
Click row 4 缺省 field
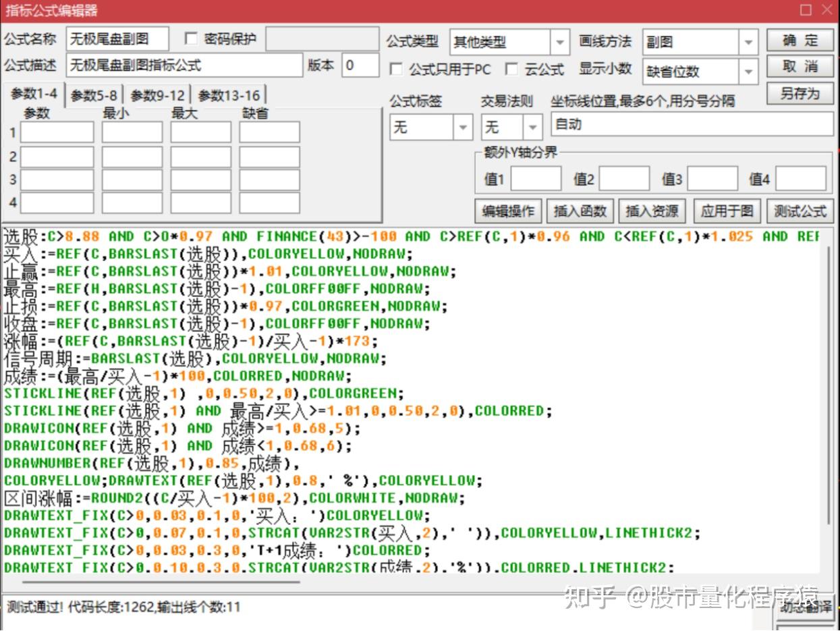tap(269, 203)
